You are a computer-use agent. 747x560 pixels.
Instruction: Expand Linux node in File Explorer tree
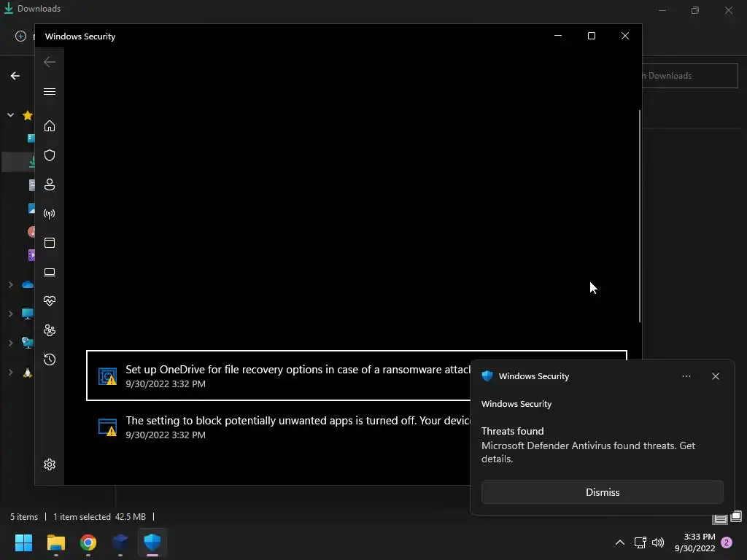coord(10,373)
